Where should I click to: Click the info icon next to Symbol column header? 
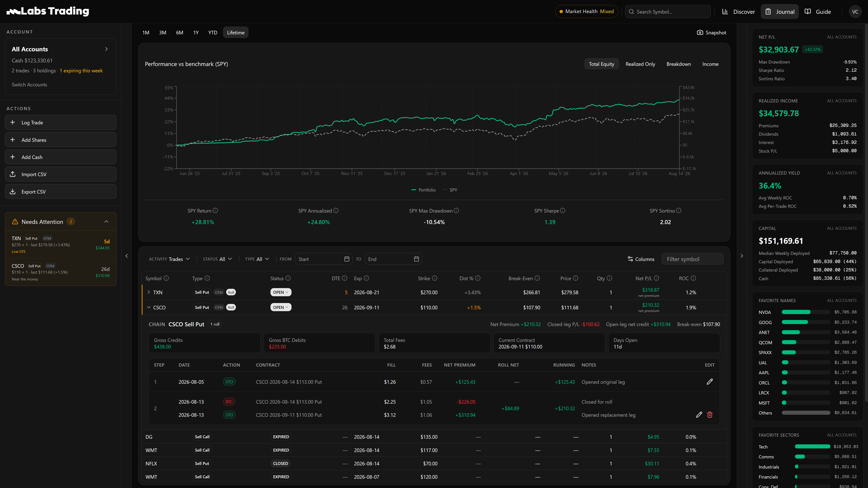[x=166, y=278]
